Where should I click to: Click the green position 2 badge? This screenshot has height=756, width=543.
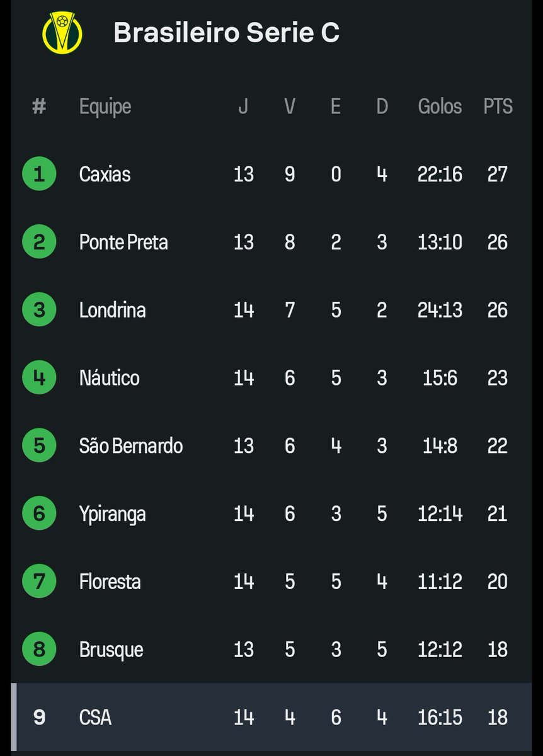click(x=39, y=242)
